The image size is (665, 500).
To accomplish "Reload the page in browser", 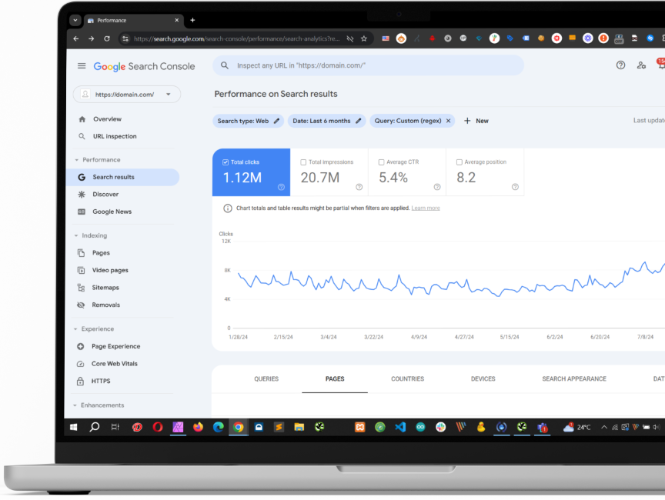I will (x=107, y=39).
